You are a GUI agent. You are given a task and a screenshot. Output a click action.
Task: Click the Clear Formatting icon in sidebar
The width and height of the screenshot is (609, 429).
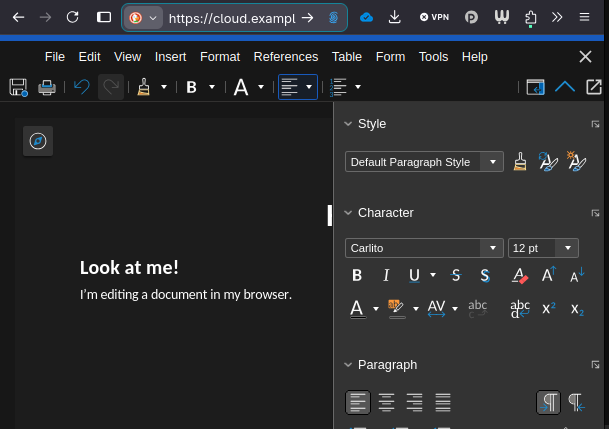coord(519,275)
